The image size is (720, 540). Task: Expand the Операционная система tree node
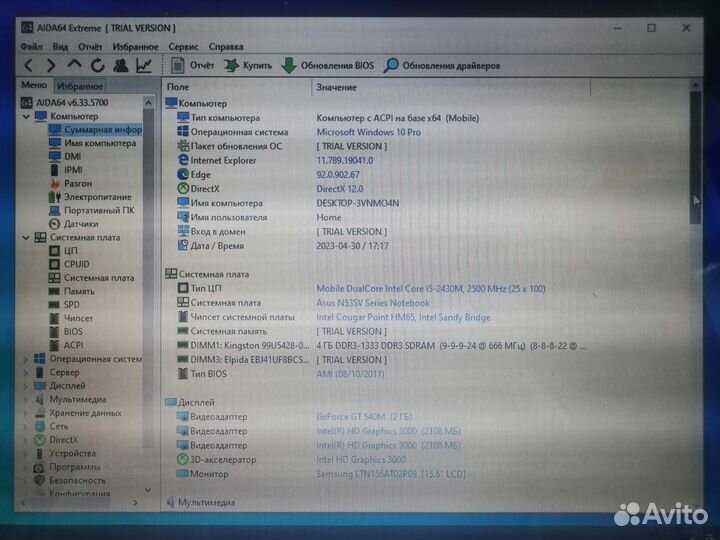pyautogui.click(x=26, y=359)
